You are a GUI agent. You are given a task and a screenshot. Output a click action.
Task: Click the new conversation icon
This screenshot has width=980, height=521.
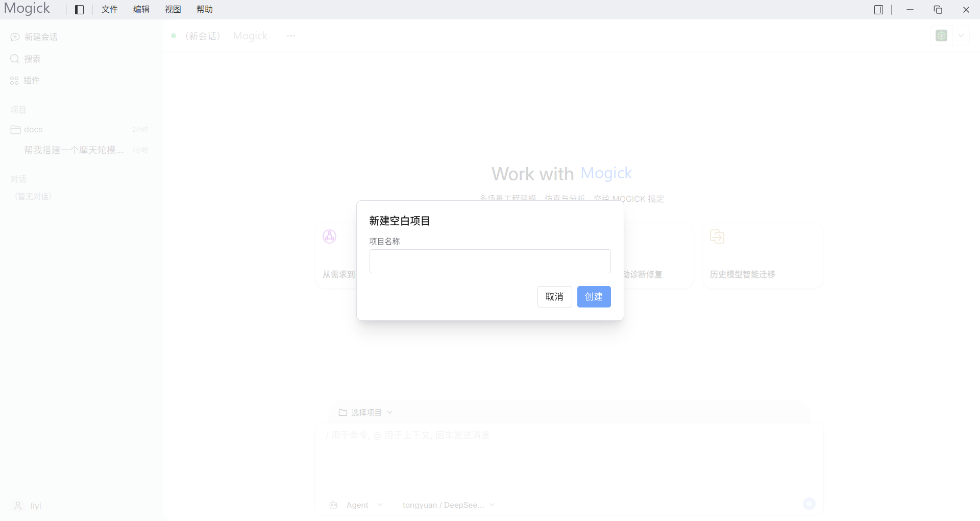[15, 37]
